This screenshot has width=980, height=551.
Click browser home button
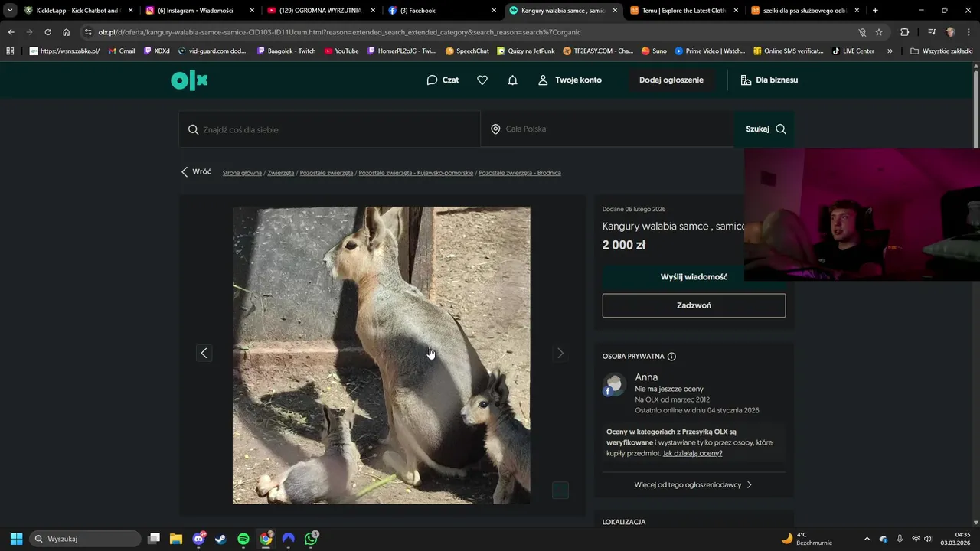click(x=66, y=32)
